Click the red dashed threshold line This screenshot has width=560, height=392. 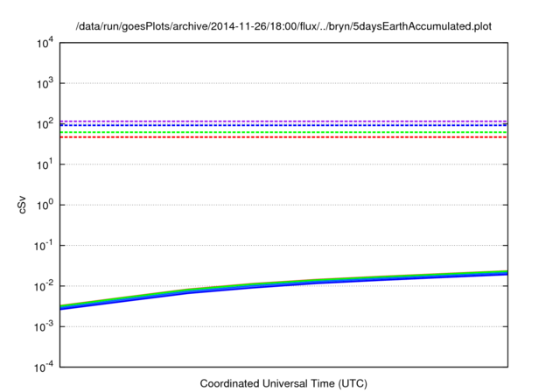283,137
